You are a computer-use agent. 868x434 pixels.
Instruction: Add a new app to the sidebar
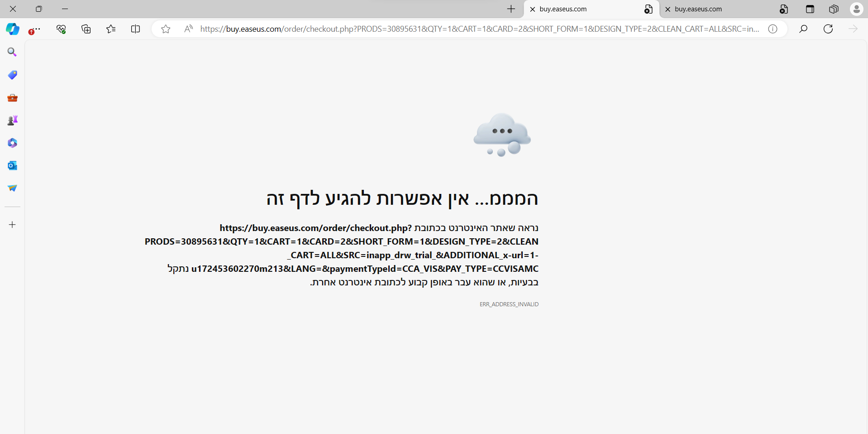pyautogui.click(x=12, y=224)
